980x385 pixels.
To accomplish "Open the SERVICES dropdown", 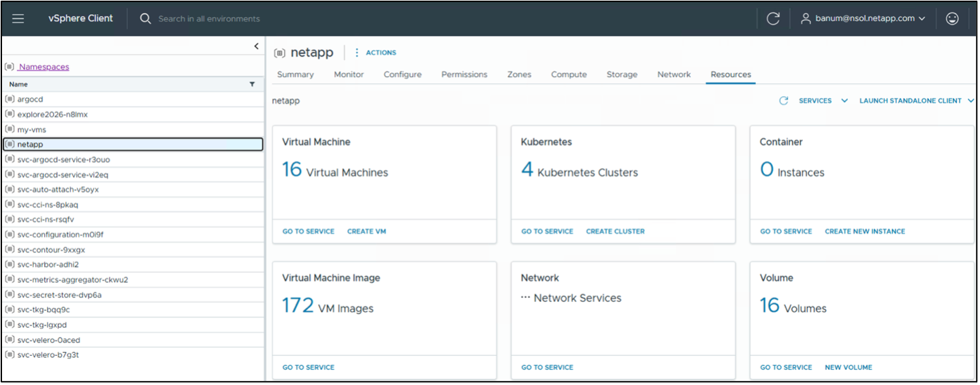I will 823,101.
